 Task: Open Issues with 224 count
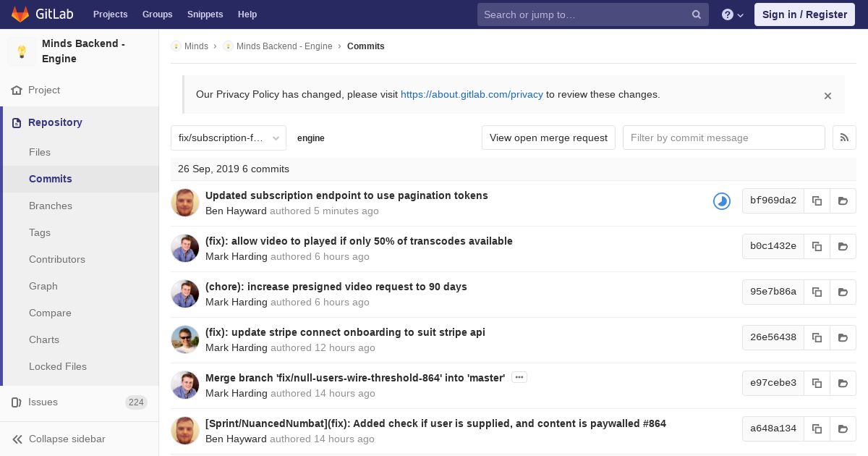(79, 402)
